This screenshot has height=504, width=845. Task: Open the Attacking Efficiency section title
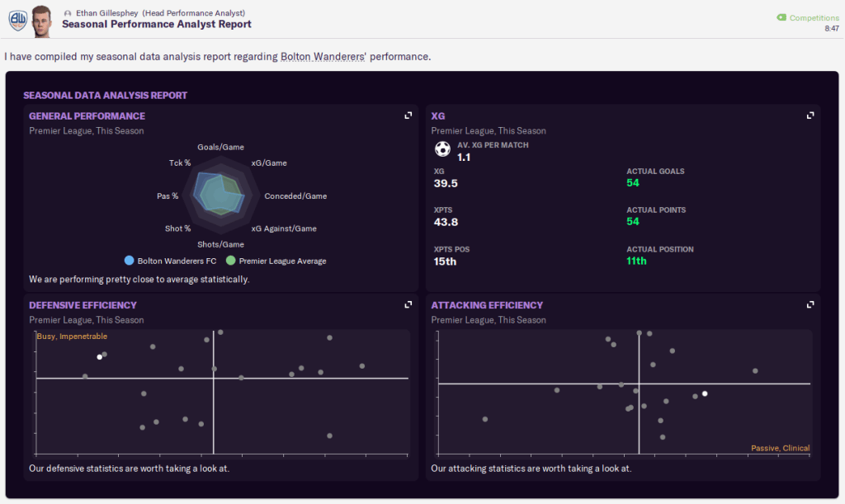[487, 305]
